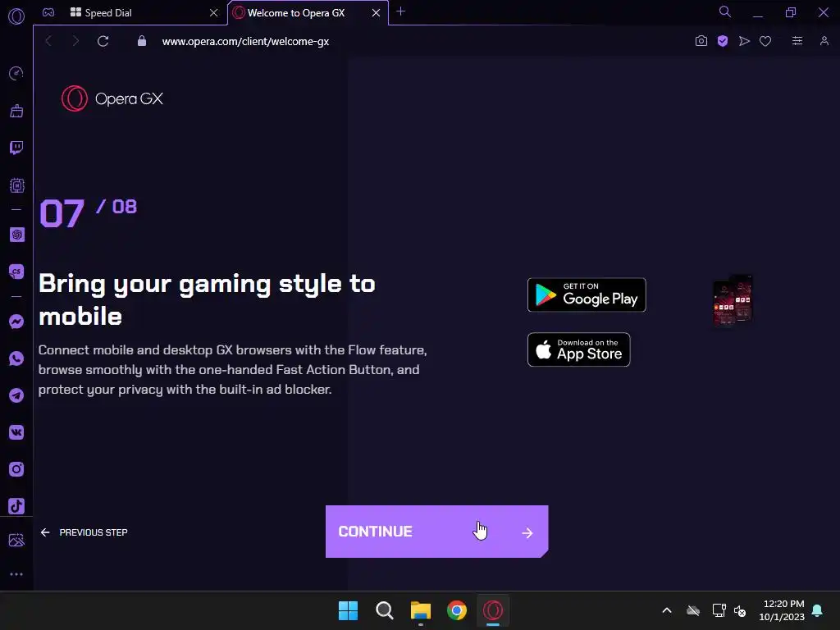Image resolution: width=840 pixels, height=630 pixels.
Task: Open GX Control speedometer icon
Action: (16, 73)
